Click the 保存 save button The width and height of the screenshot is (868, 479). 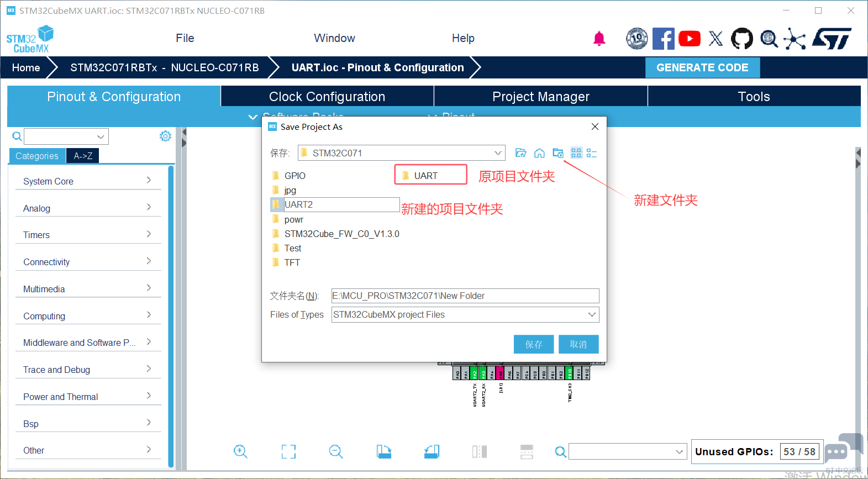pyautogui.click(x=533, y=344)
